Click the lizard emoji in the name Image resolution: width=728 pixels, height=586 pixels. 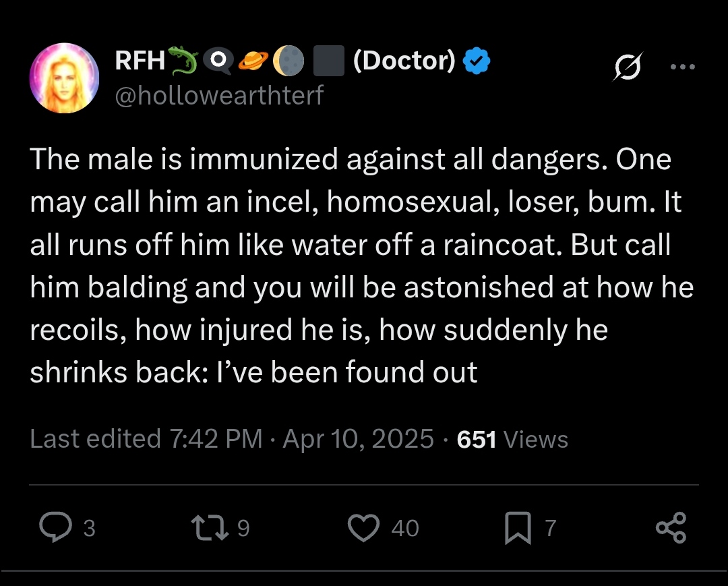[183, 61]
